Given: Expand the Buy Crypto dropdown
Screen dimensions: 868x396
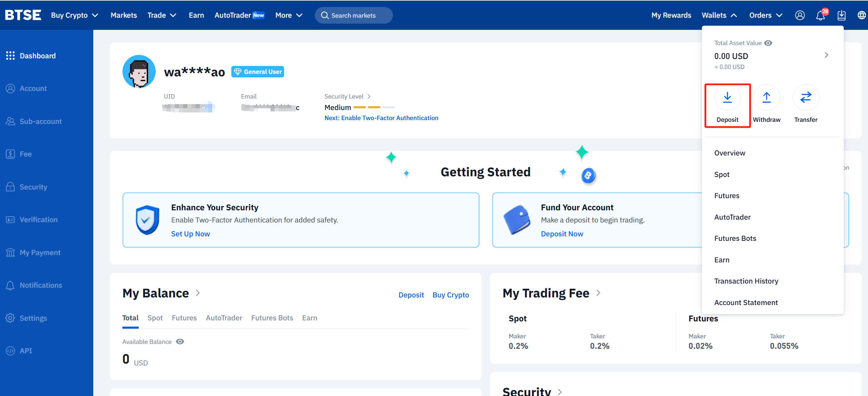Looking at the screenshot, I should 75,15.
